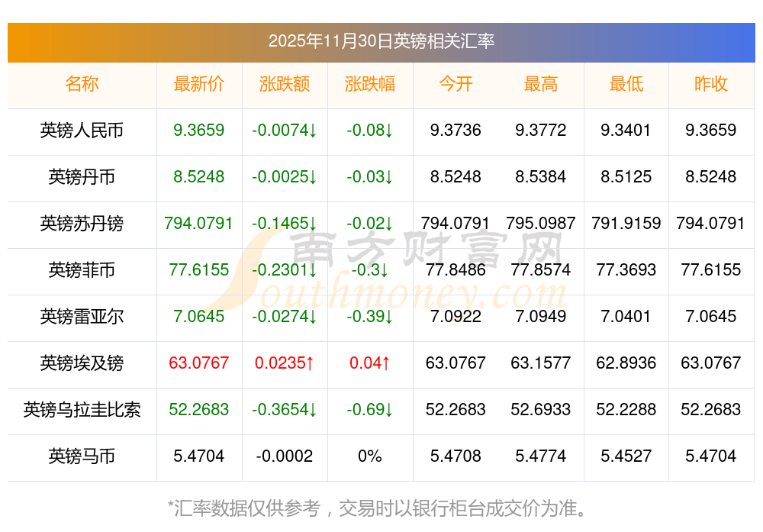Click the 名称 column header

82,85
